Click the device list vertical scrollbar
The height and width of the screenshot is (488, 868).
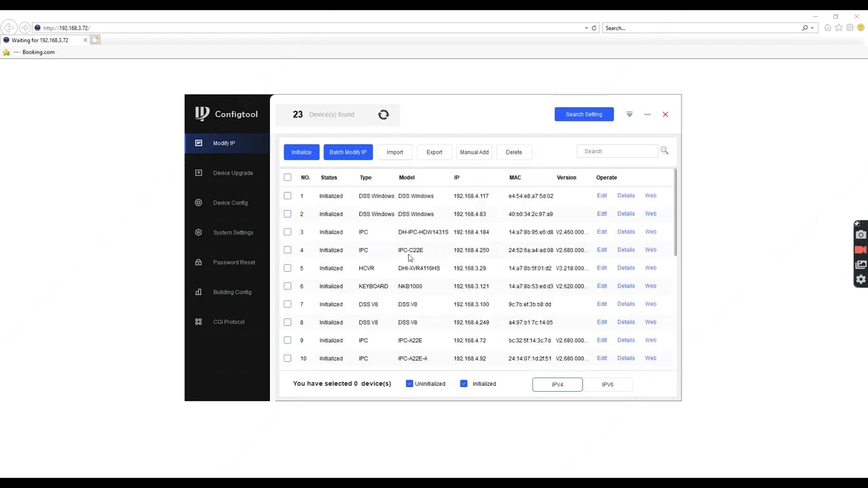(675, 212)
